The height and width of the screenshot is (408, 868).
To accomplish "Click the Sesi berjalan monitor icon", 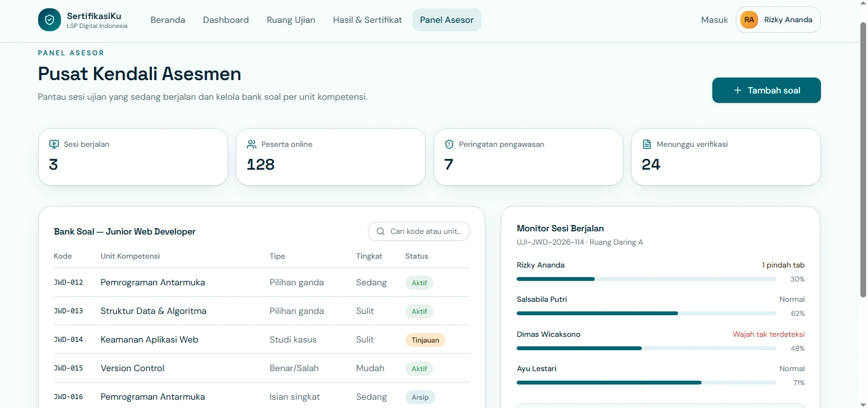I will pos(54,144).
